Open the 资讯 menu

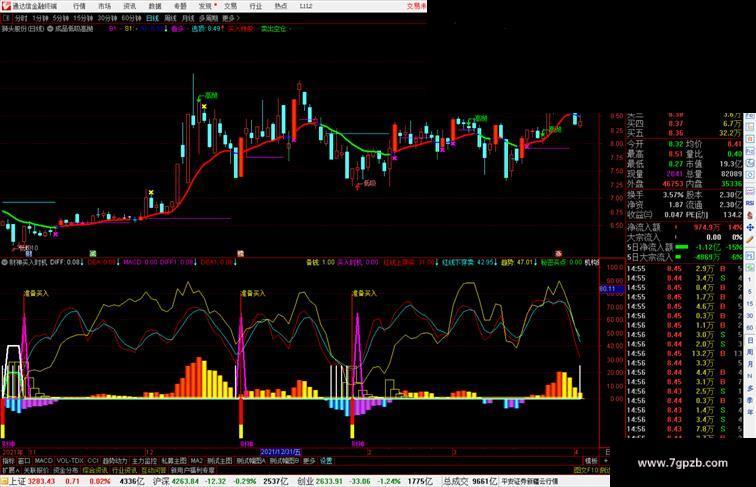[129, 6]
